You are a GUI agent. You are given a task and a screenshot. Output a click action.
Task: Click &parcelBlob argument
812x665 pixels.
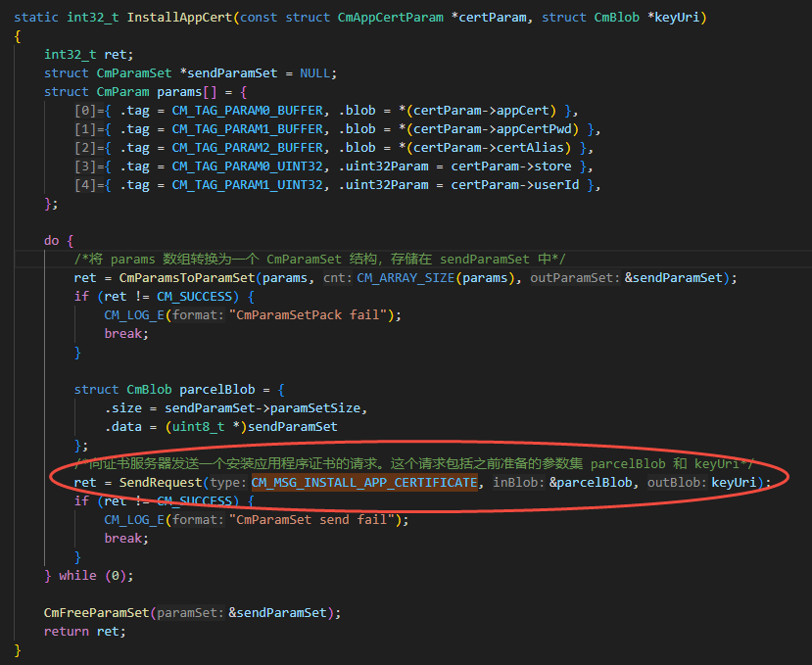(x=591, y=483)
